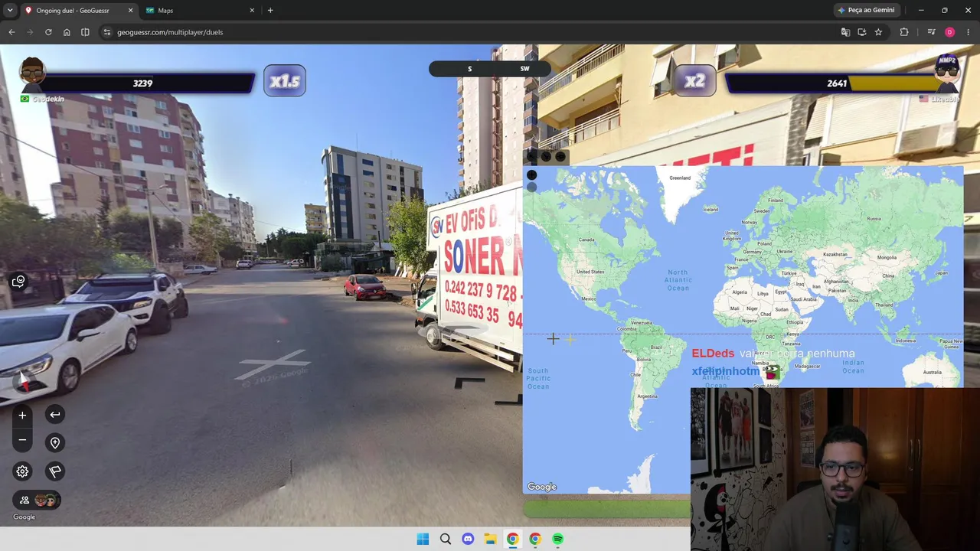The image size is (980, 551).
Task: Open File Explorer from the taskbar
Action: (490, 539)
